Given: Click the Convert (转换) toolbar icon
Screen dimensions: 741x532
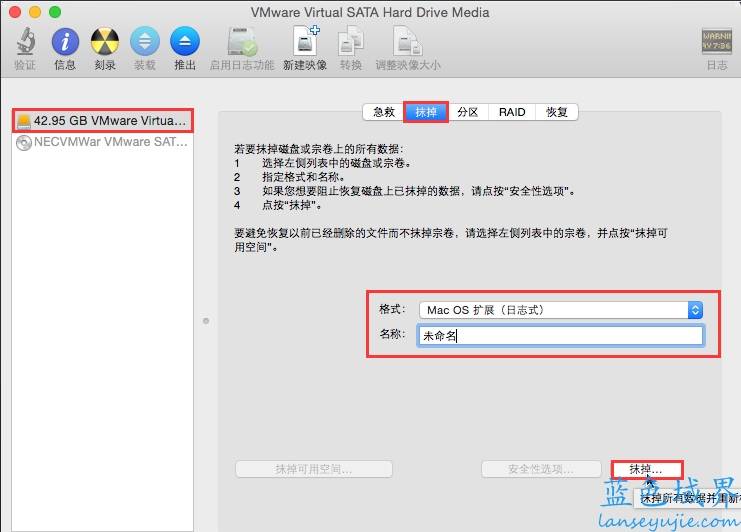Looking at the screenshot, I should (351, 42).
